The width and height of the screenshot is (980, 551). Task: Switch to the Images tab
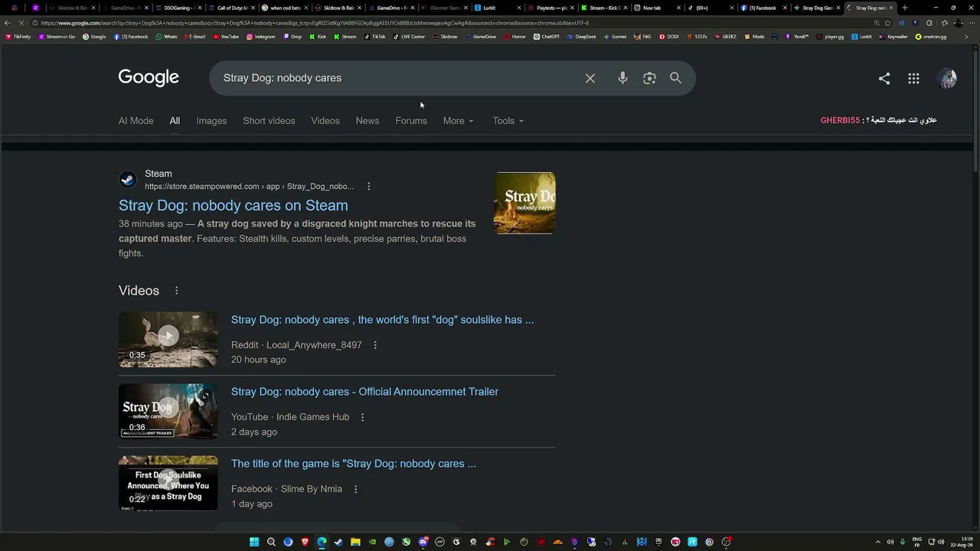tap(211, 121)
